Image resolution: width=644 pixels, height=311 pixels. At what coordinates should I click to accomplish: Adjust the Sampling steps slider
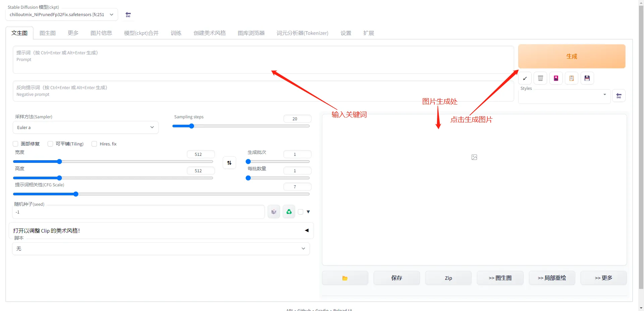coord(241,126)
